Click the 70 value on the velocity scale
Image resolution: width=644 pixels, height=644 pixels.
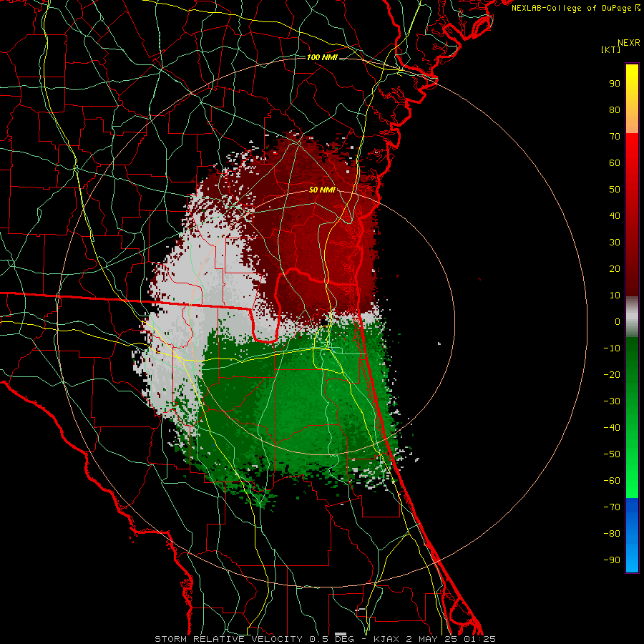615,137
